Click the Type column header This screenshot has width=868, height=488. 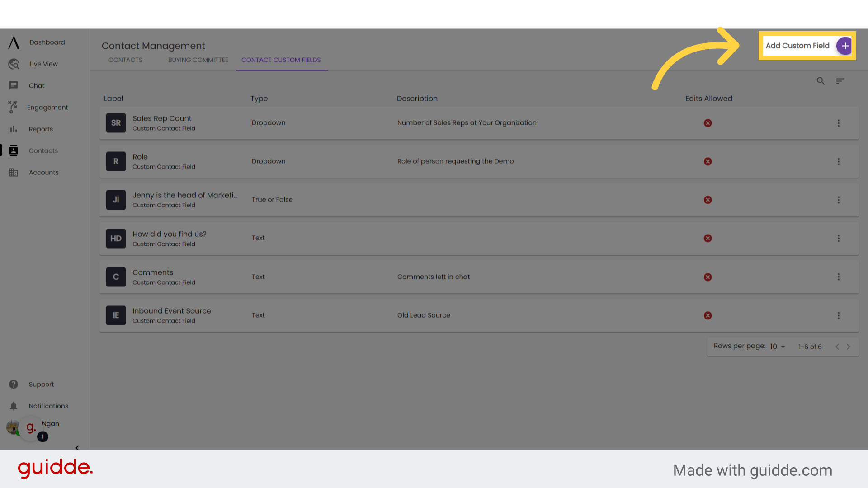click(259, 99)
